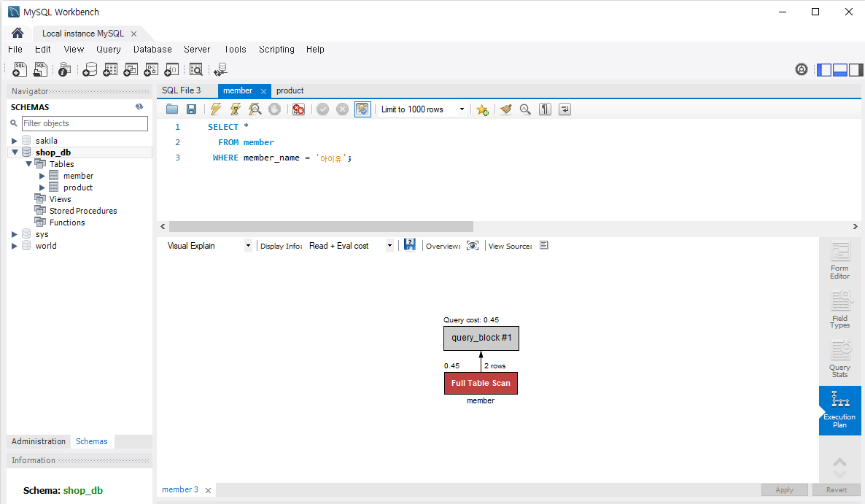Screen dimensions: 865x504
Task: Open inspector for selected object
Action: coord(64,69)
